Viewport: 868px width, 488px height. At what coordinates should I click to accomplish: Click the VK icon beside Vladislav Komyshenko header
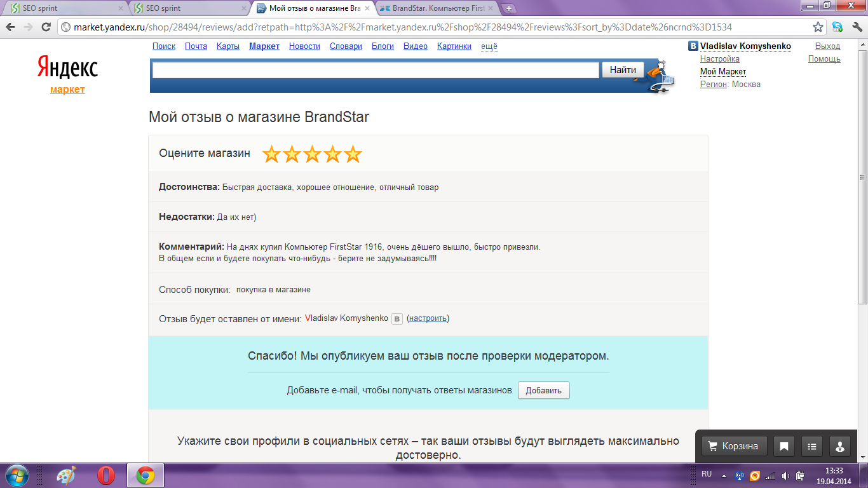[x=693, y=46]
